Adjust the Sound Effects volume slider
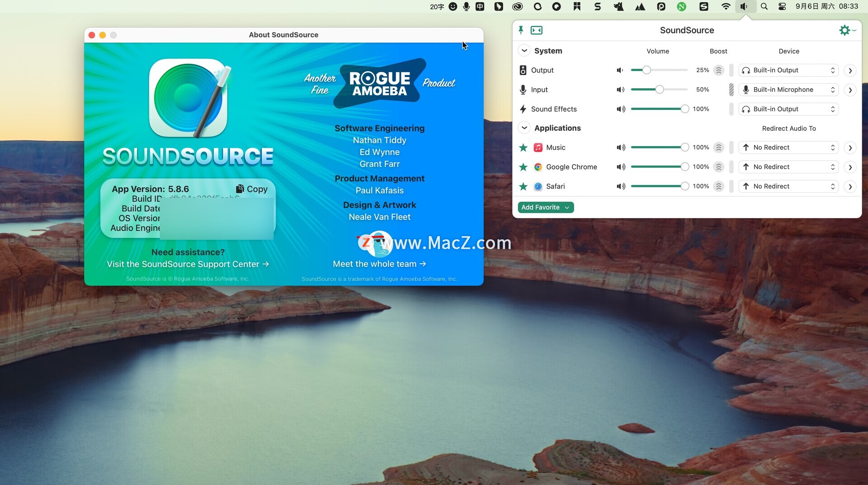This screenshot has width=868, height=485. pos(659,109)
